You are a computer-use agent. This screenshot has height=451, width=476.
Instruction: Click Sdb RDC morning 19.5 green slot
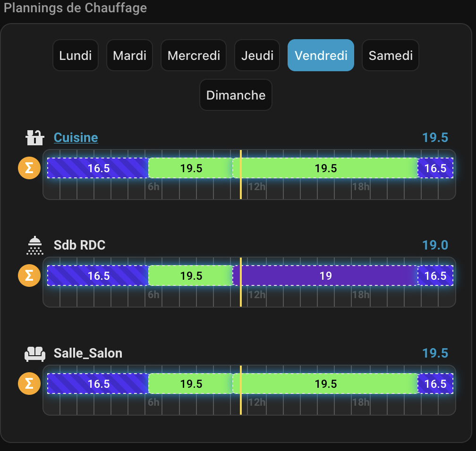tap(191, 276)
